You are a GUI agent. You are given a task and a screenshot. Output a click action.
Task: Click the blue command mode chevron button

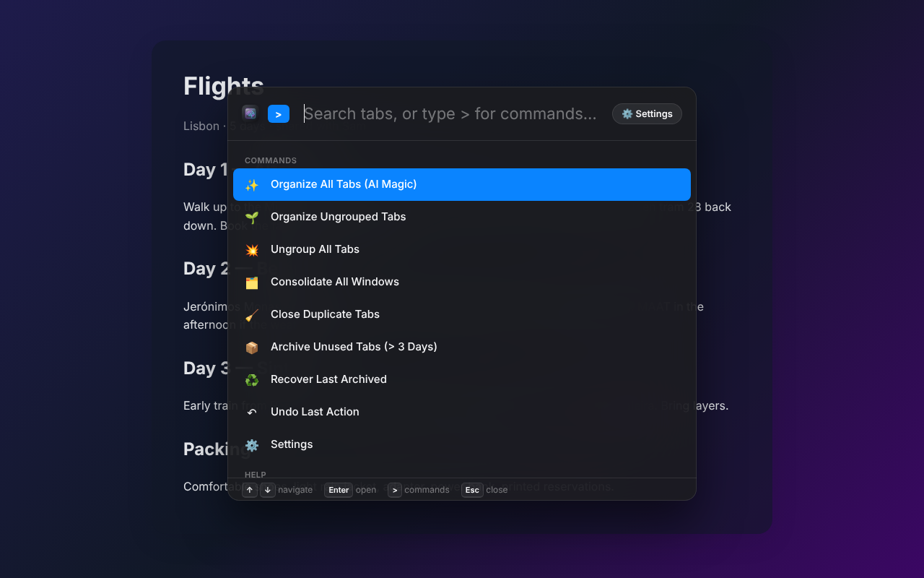tap(279, 113)
